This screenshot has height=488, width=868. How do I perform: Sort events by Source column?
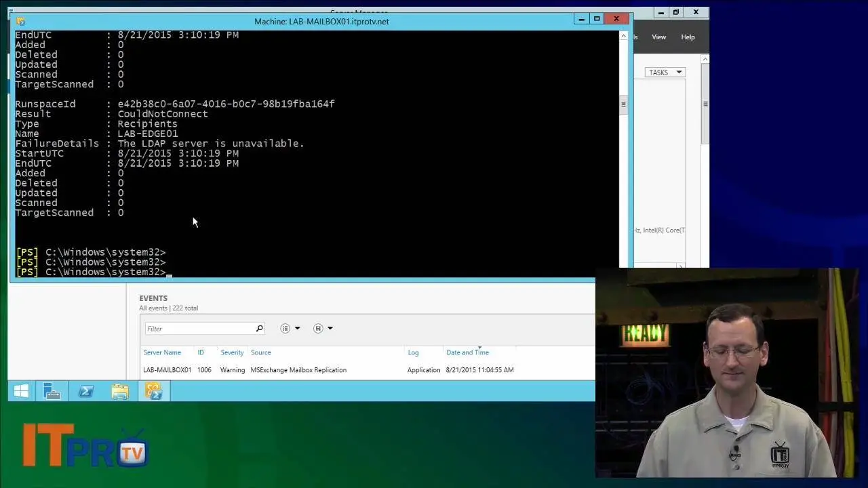[260, 352]
